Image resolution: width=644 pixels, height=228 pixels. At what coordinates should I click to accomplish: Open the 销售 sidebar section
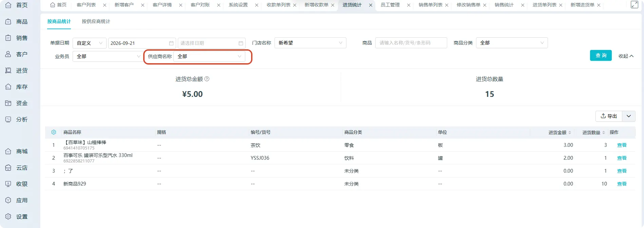point(17,38)
